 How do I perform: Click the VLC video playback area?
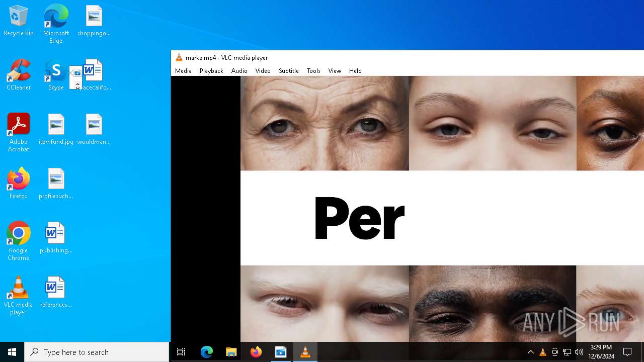[x=408, y=209]
